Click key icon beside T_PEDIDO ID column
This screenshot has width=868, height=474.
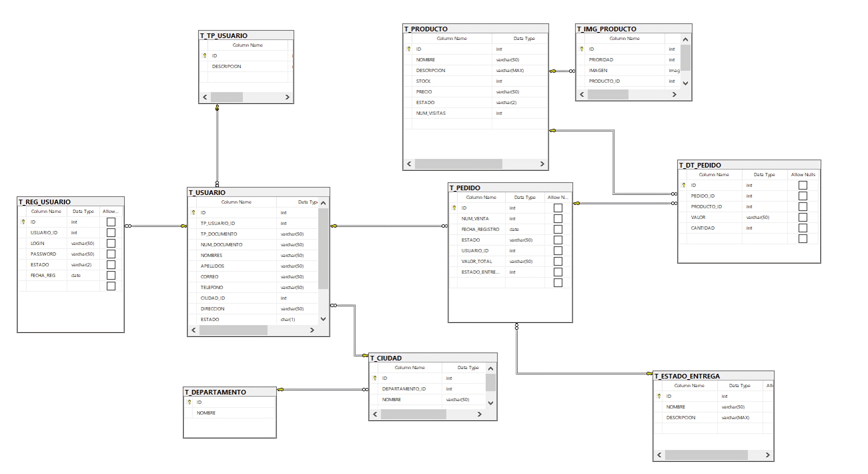[454, 208]
